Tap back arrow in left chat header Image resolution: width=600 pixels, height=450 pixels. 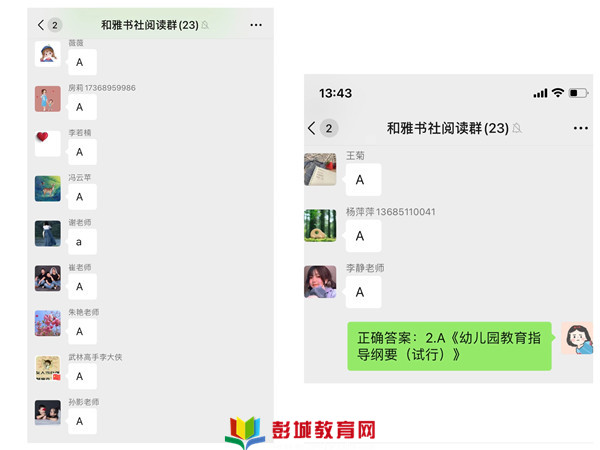[41, 25]
